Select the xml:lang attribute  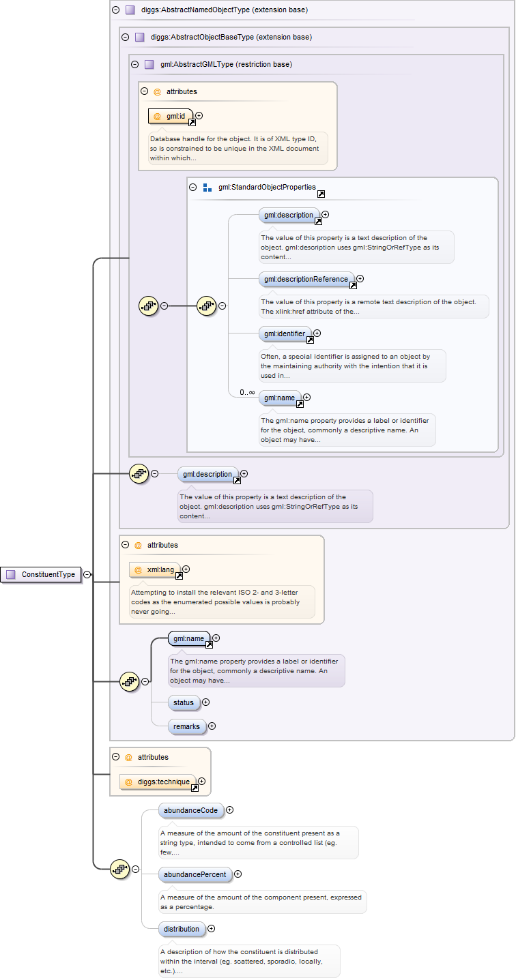click(x=154, y=569)
